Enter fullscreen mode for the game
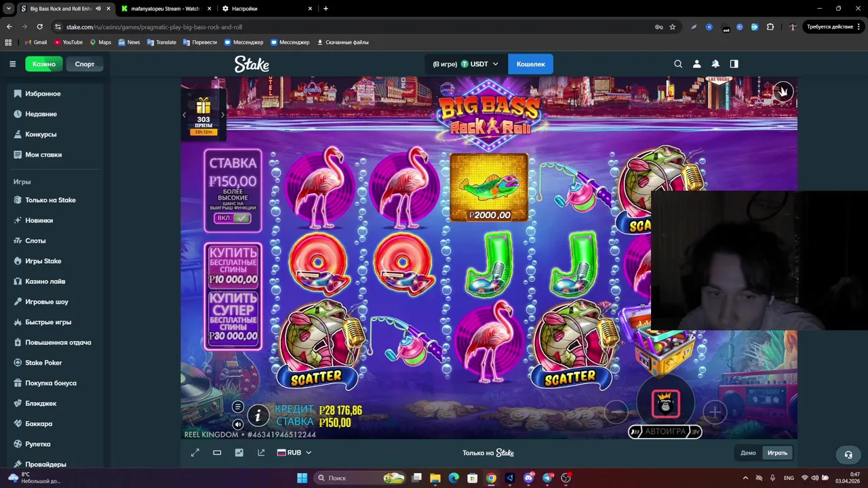The image size is (868, 488). pyautogui.click(x=195, y=453)
